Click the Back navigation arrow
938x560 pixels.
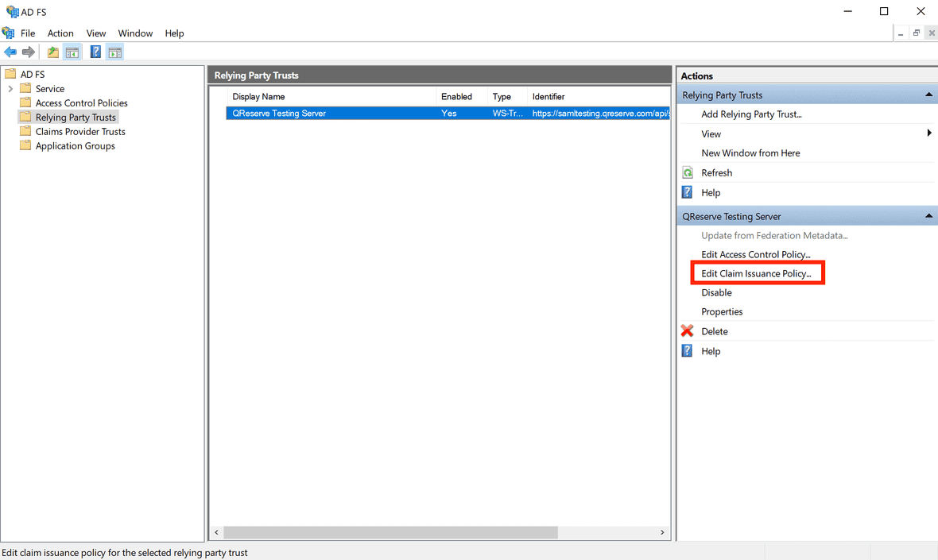(10, 52)
